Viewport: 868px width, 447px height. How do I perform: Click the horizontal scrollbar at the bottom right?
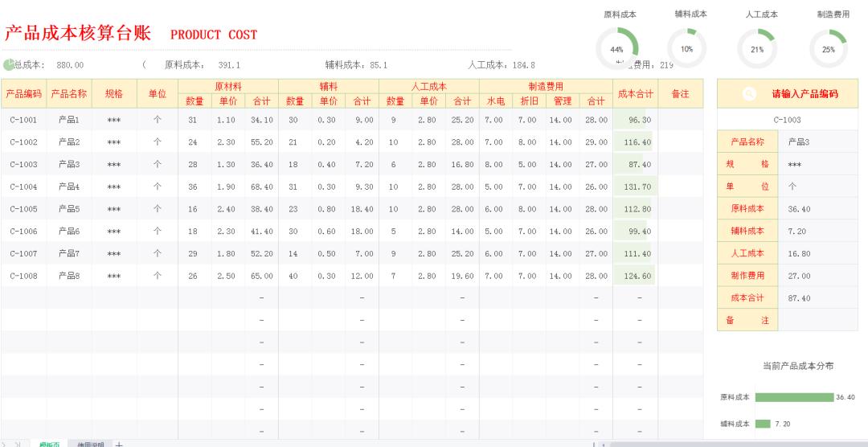[723, 444]
